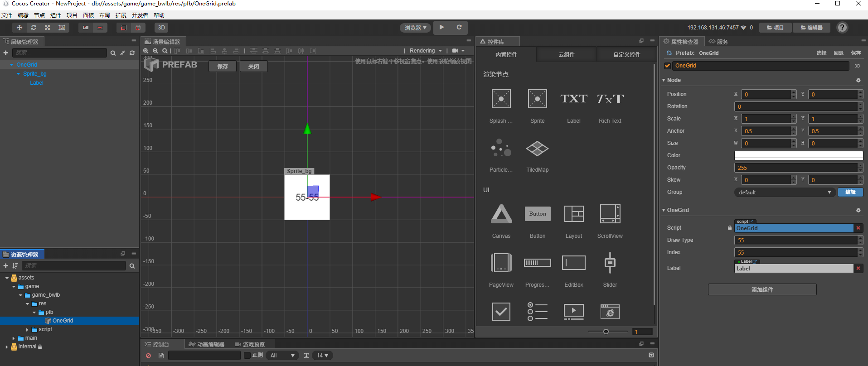Viewport: 868px width, 366px height.
Task: Reload the preview with refresh icon
Action: pos(459,28)
